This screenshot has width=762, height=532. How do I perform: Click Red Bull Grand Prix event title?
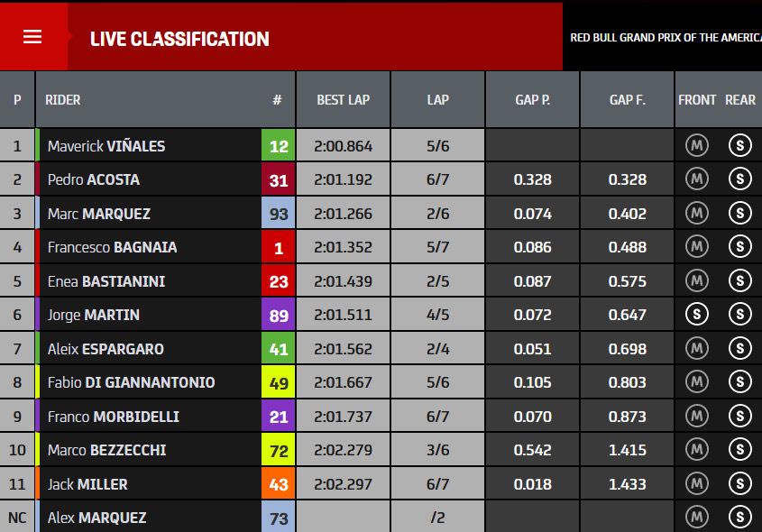point(666,37)
